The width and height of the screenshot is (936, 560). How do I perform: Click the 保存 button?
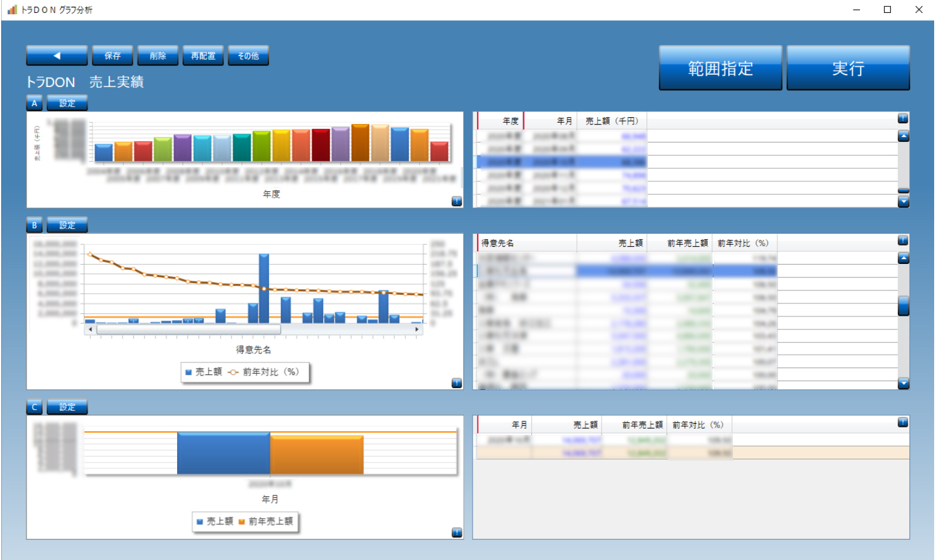[x=112, y=56]
